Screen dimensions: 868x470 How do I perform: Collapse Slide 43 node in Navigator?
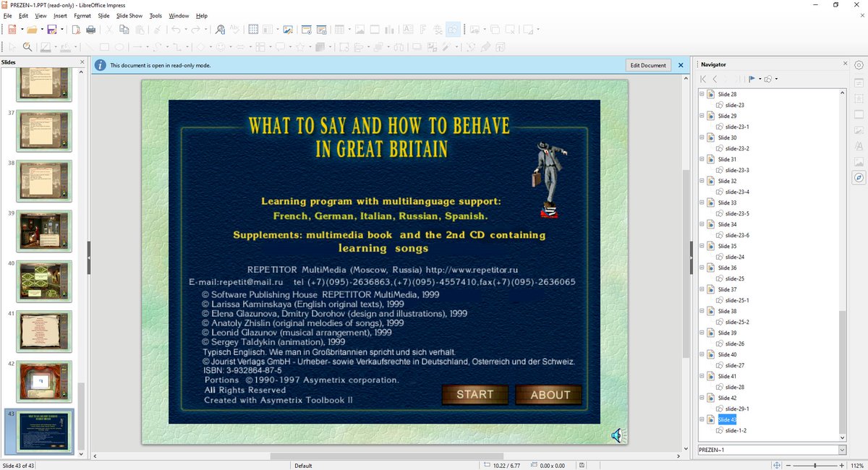point(701,419)
